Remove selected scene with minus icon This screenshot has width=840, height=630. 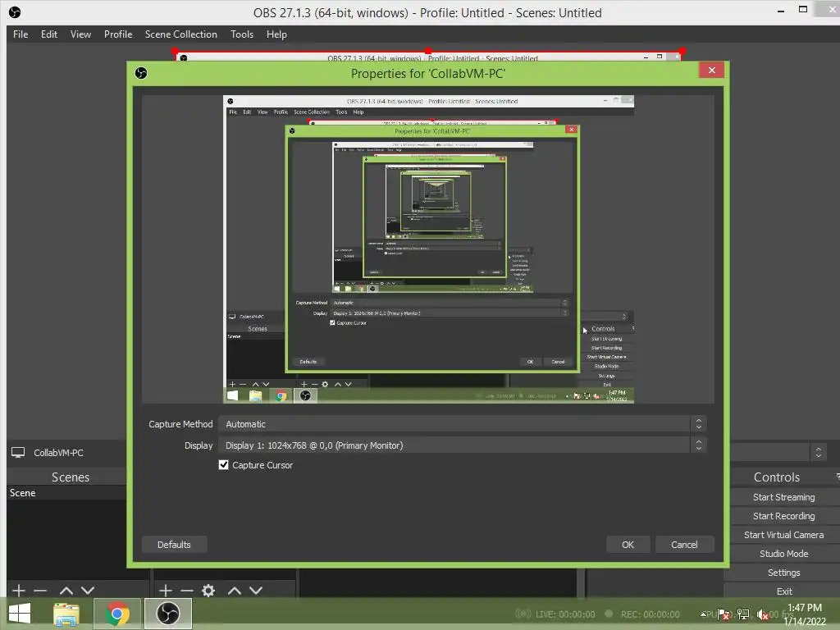click(40, 591)
